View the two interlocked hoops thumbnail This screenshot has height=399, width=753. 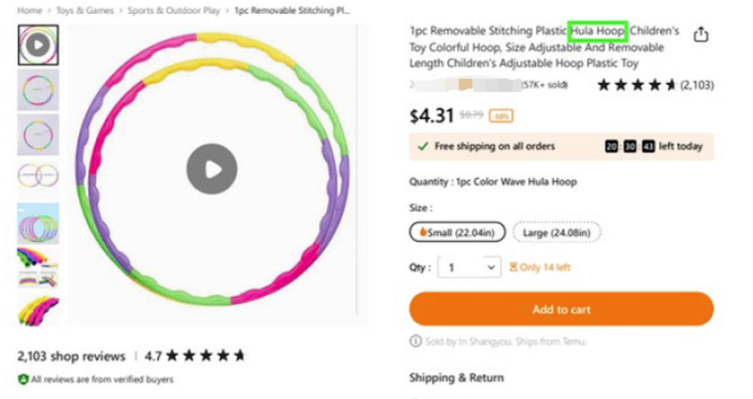(x=38, y=176)
